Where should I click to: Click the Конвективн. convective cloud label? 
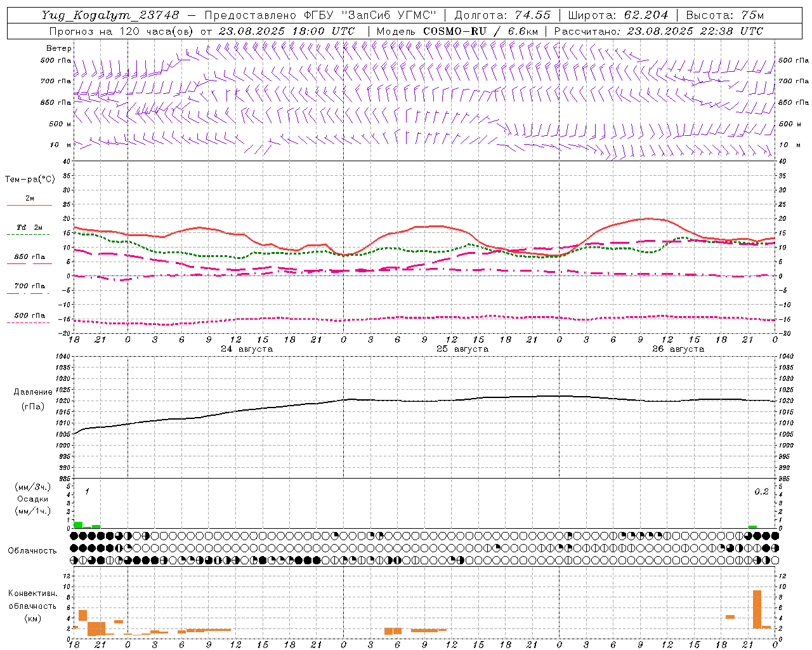tap(33, 594)
